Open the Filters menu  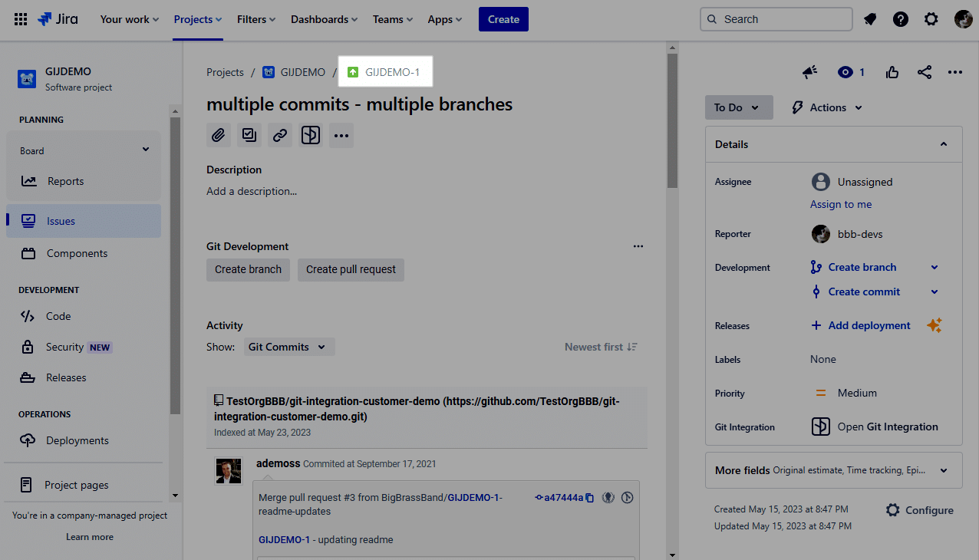[256, 19]
